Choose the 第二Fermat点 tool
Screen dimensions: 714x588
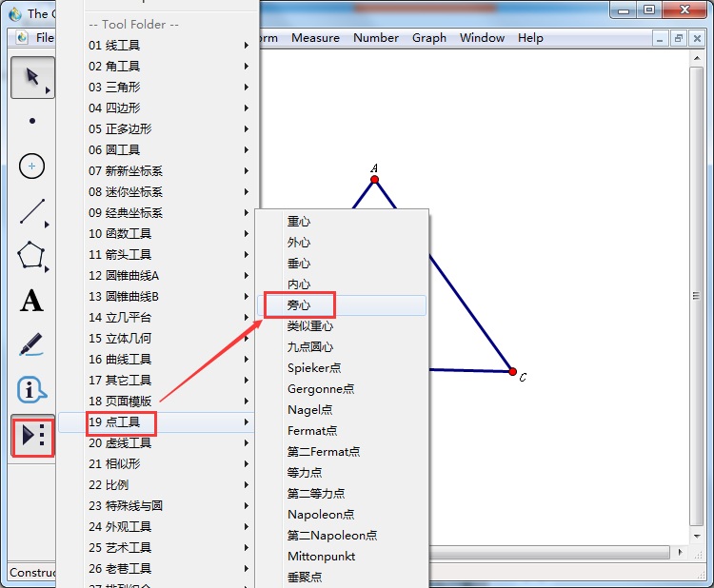(x=342, y=452)
